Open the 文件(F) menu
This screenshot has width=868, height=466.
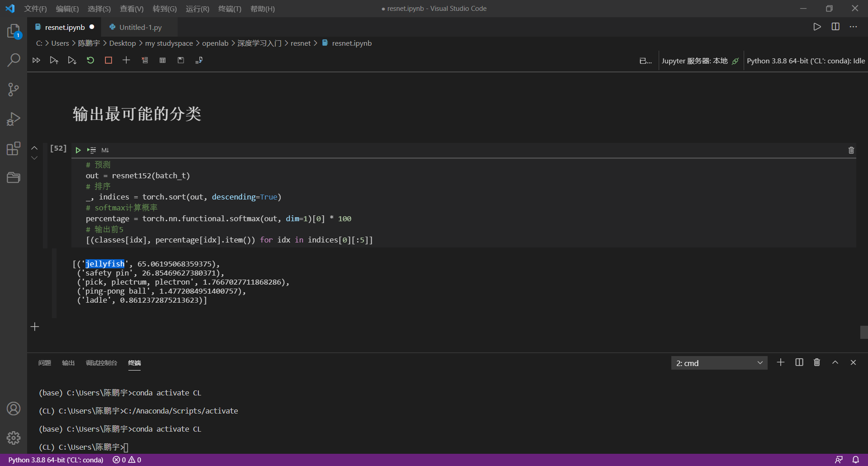[36, 9]
